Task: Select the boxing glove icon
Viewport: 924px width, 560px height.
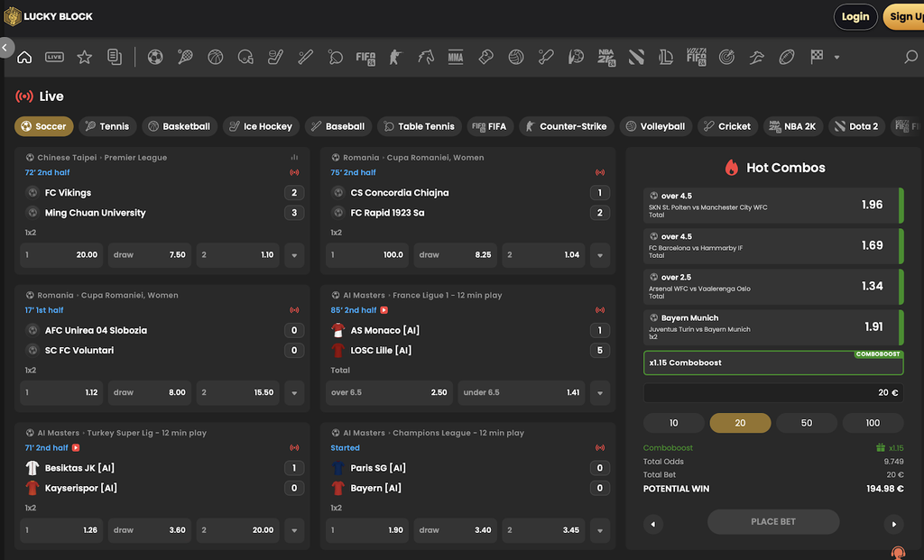Action: (485, 57)
